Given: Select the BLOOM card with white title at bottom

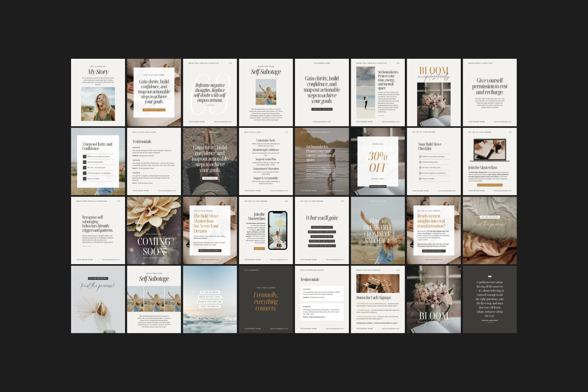Looking at the screenshot, I should click(x=434, y=300).
